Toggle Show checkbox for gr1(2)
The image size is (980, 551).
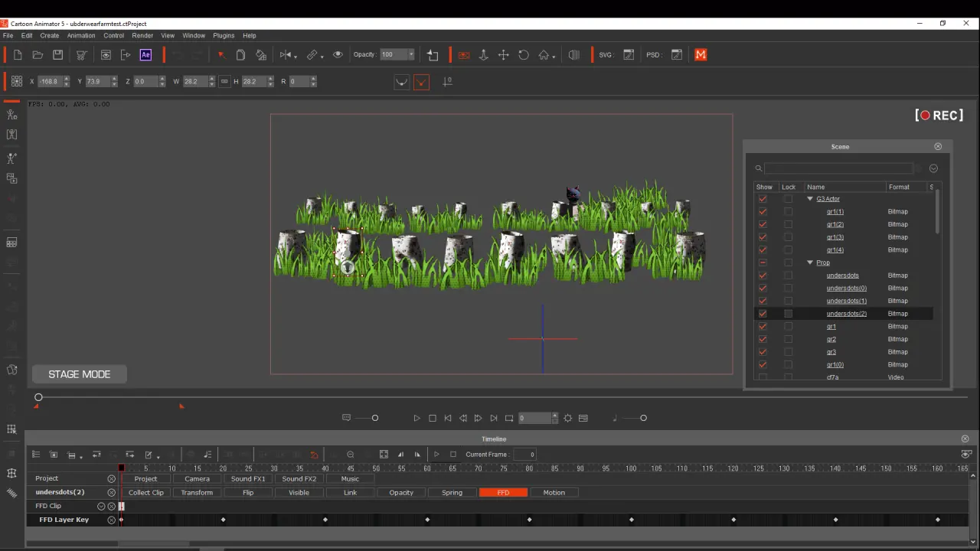pos(763,224)
